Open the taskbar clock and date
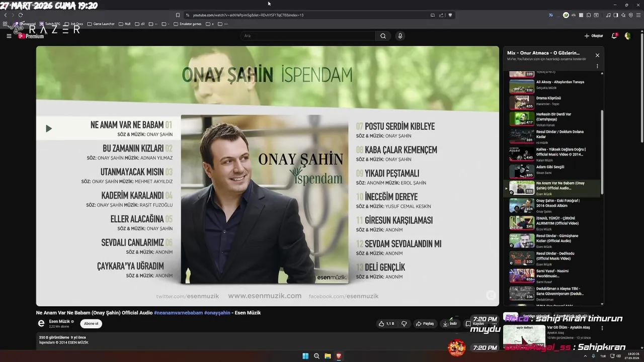 (x=633, y=356)
